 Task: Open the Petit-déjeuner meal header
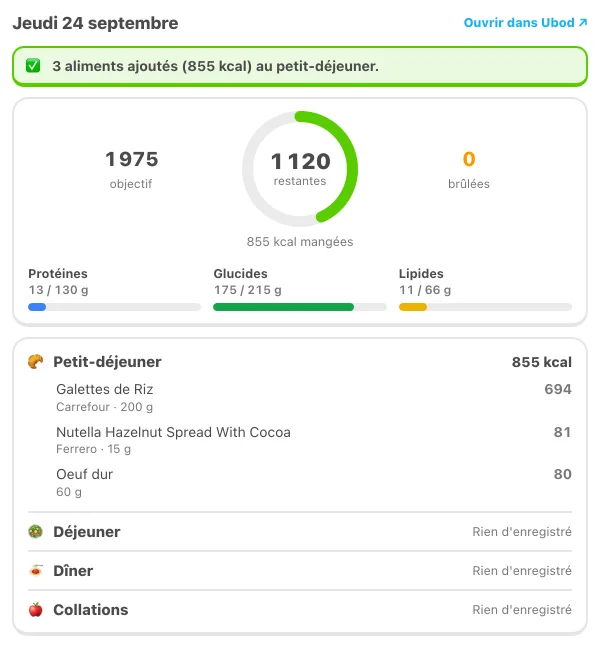tap(300, 362)
